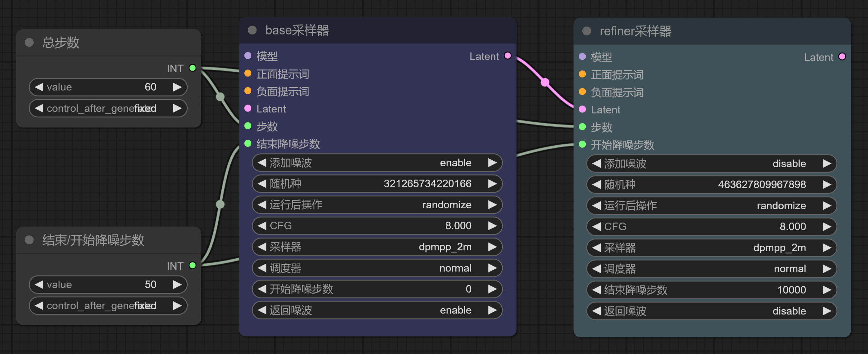This screenshot has width=868, height=354.
Task: Increase 结束/开始降噪步数 value with right arrow
Action: [177, 285]
